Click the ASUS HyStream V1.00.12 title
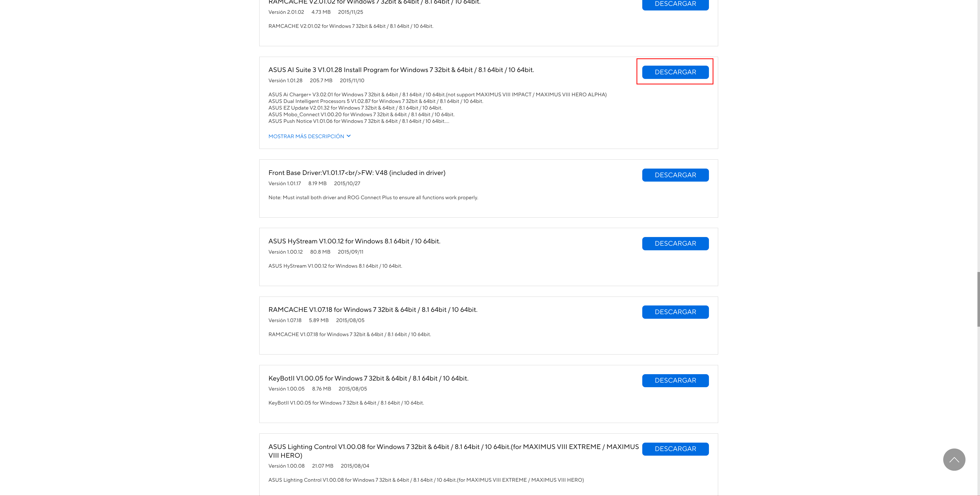The height and width of the screenshot is (496, 980). [x=354, y=241]
